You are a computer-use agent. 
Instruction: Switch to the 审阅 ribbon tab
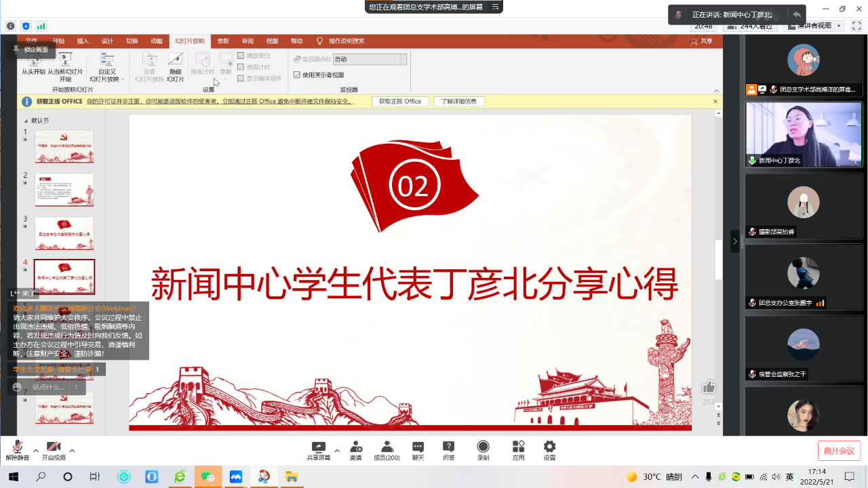coord(248,41)
